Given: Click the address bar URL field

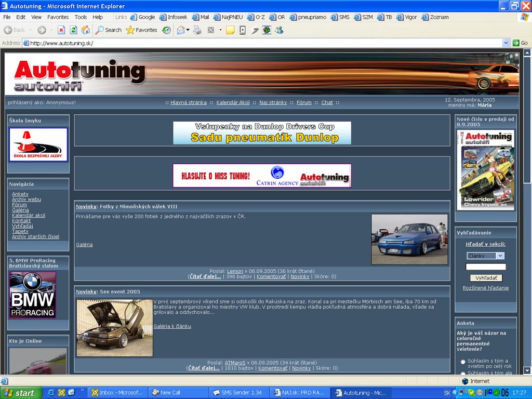Looking at the screenshot, I should [x=262, y=43].
